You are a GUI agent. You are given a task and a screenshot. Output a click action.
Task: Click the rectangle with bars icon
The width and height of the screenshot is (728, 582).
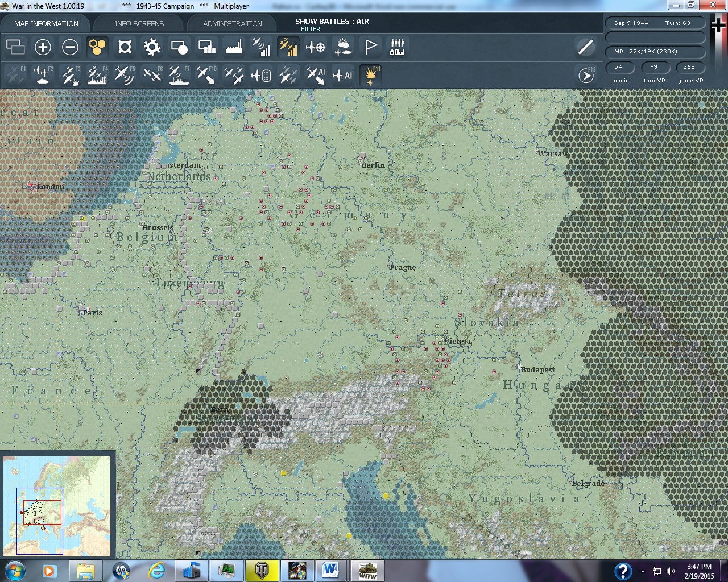click(x=206, y=47)
